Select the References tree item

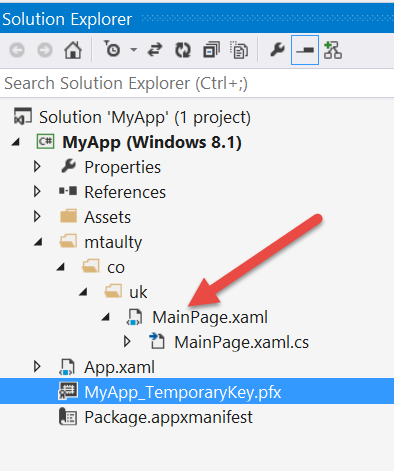pos(125,192)
